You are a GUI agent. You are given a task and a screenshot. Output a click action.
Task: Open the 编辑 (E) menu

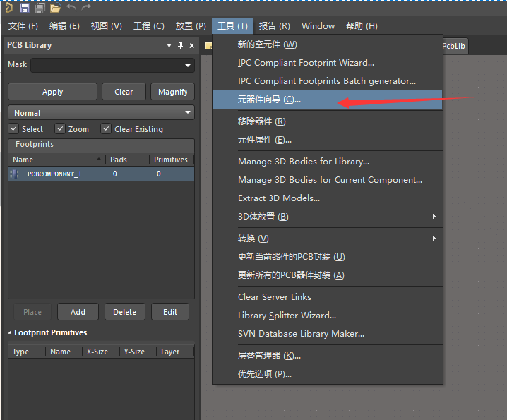[64, 26]
